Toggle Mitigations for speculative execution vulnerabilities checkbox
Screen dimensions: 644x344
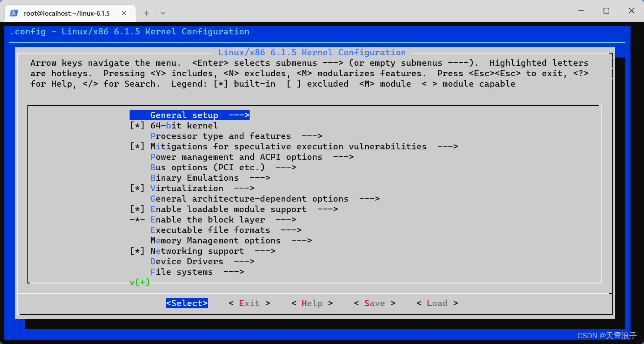coord(137,146)
